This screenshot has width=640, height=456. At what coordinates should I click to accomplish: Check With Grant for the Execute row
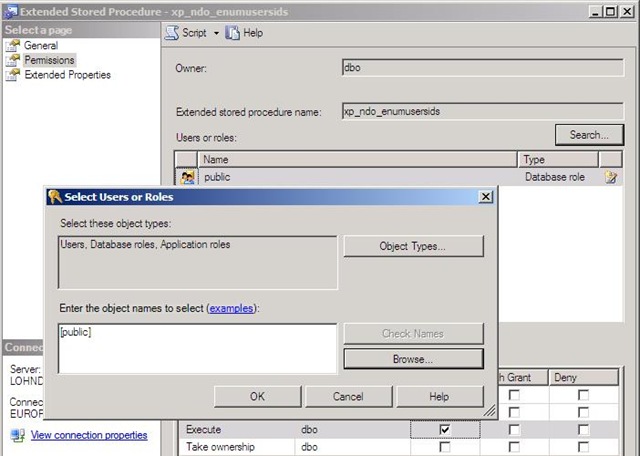(x=514, y=429)
